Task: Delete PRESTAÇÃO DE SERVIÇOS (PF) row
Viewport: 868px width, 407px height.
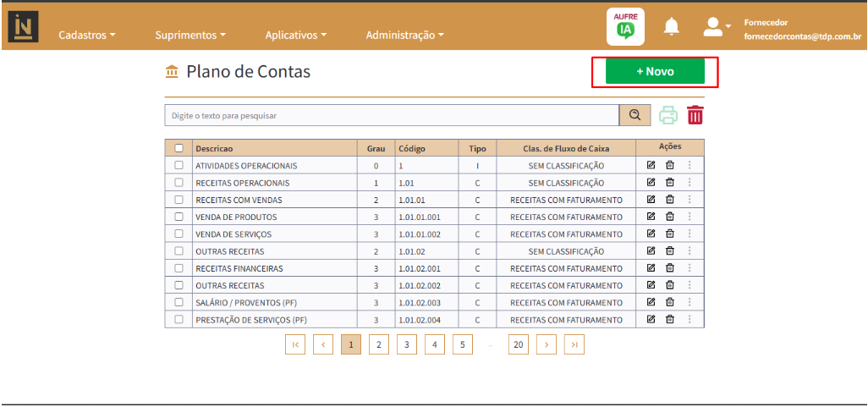Action: click(x=670, y=320)
